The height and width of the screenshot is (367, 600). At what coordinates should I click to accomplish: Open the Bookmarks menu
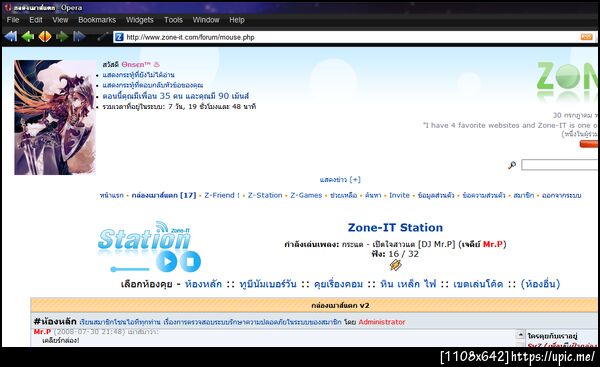tap(97, 20)
